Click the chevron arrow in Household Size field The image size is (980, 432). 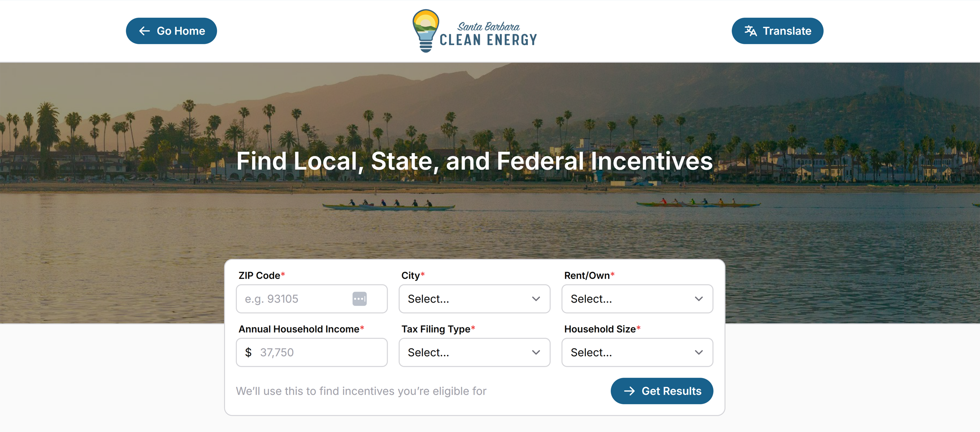click(x=698, y=352)
